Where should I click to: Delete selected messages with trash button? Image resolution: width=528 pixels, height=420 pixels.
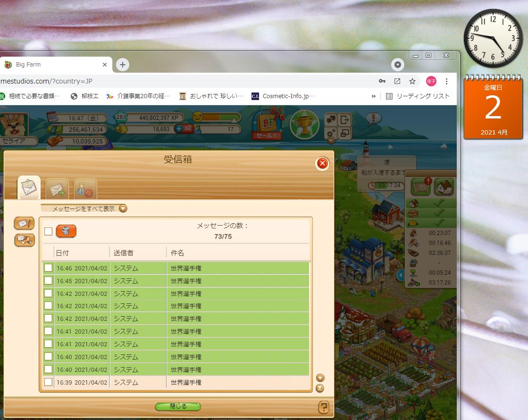click(66, 231)
